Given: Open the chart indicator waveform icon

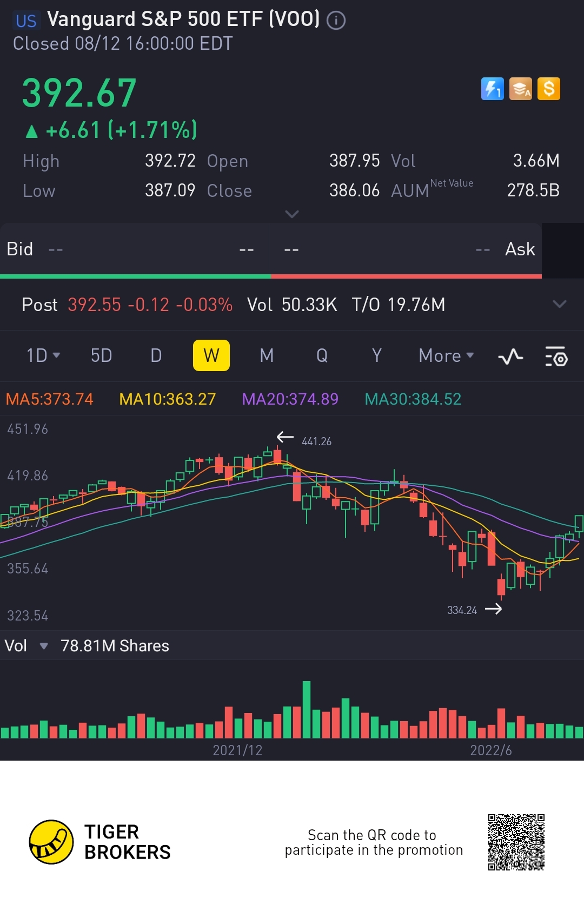Looking at the screenshot, I should pyautogui.click(x=510, y=357).
